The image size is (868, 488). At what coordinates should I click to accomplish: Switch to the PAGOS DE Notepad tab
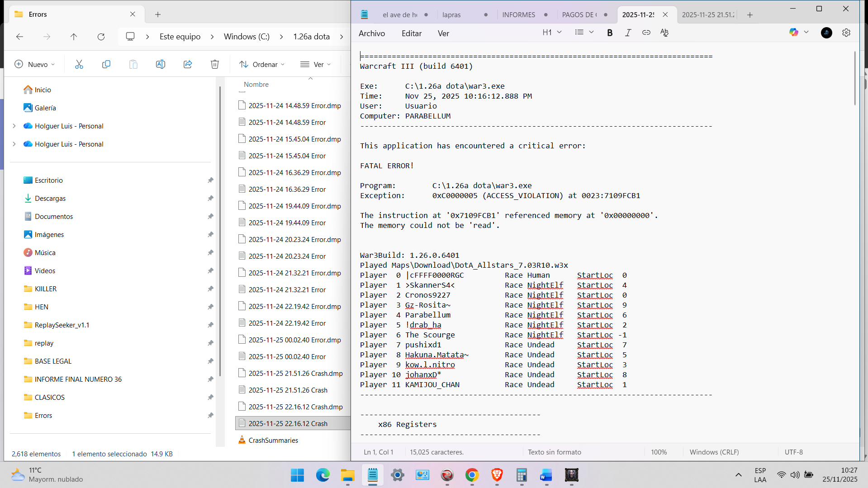585,15
